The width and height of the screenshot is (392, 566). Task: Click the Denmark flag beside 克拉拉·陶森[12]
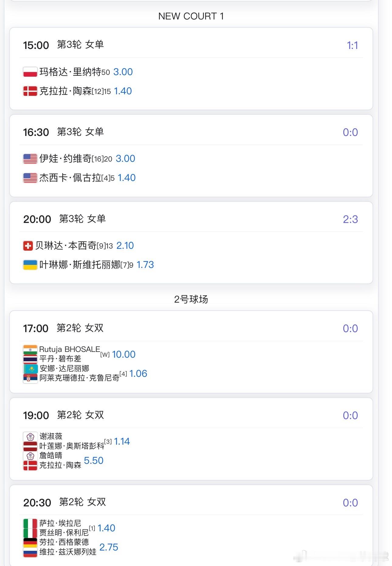coord(30,91)
